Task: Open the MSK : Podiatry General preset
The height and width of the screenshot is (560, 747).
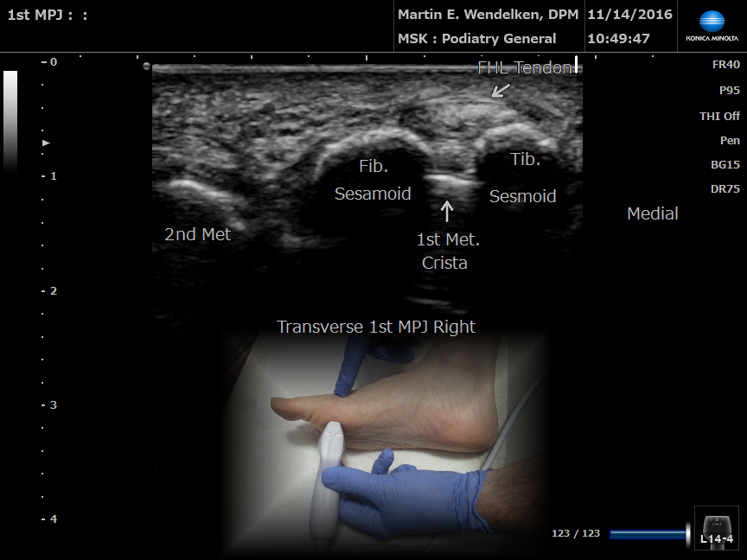Action: [476, 39]
